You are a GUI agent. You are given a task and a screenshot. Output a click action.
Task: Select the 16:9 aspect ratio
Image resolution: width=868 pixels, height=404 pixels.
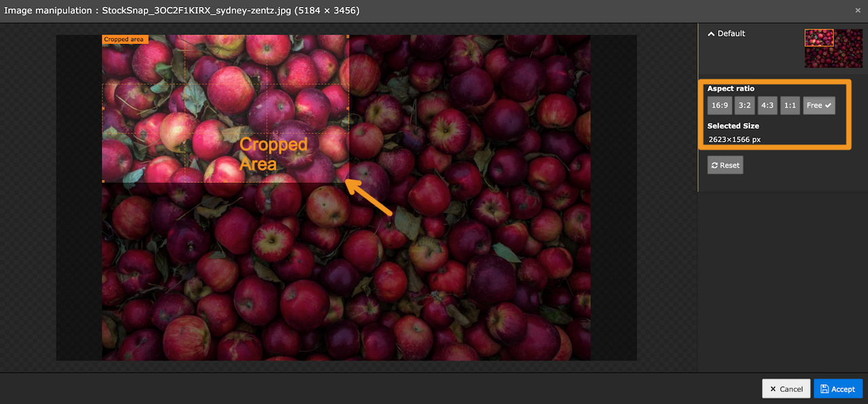719,106
